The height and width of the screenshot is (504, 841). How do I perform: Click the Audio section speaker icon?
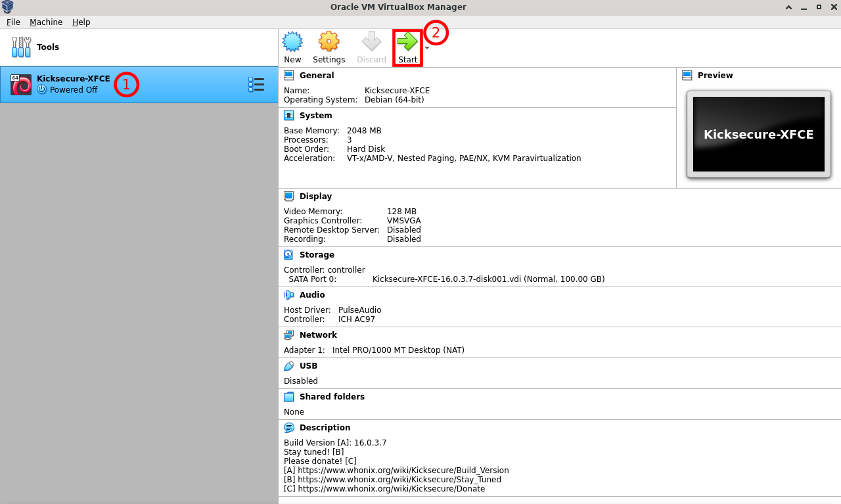click(289, 295)
